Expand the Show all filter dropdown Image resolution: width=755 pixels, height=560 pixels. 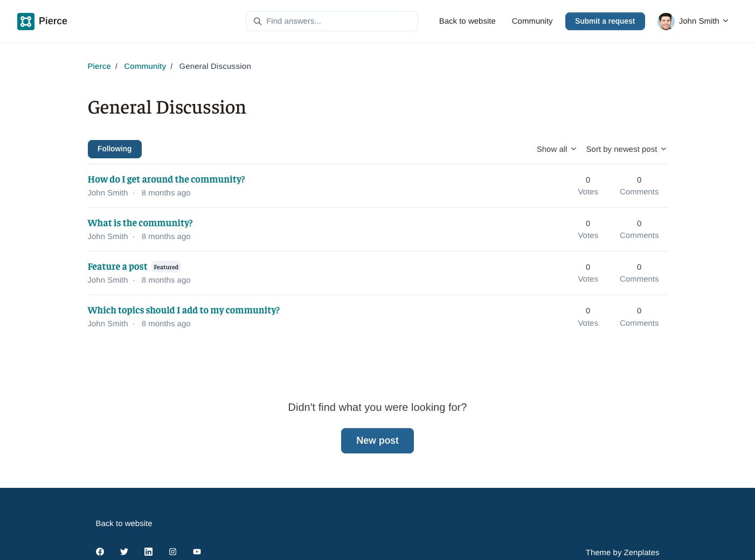pyautogui.click(x=556, y=149)
